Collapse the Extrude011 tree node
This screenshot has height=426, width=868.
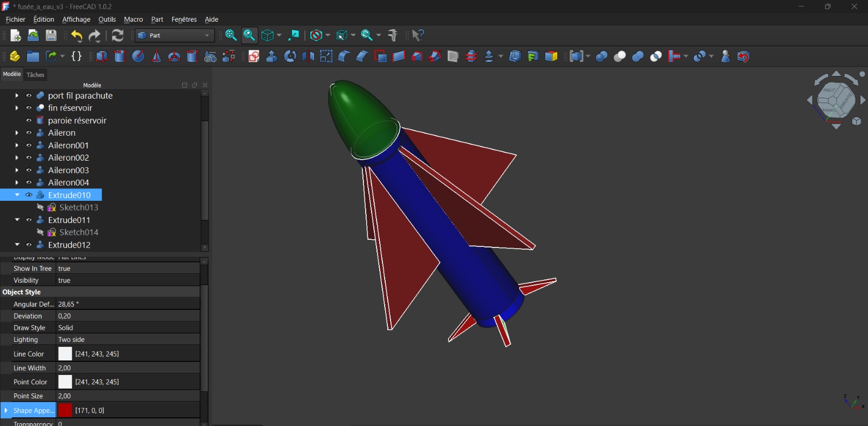(x=17, y=220)
